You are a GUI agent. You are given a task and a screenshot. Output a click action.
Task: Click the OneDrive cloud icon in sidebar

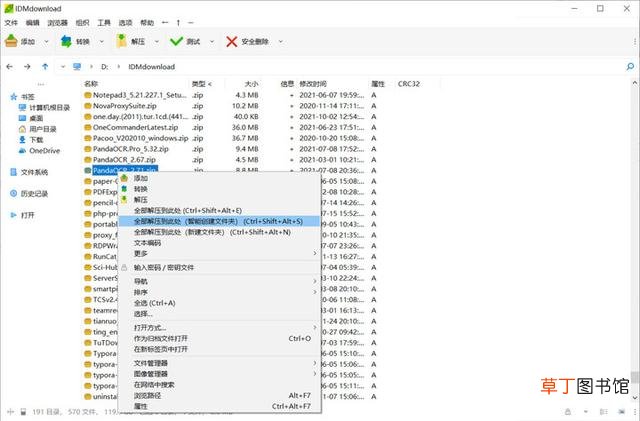[x=22, y=151]
